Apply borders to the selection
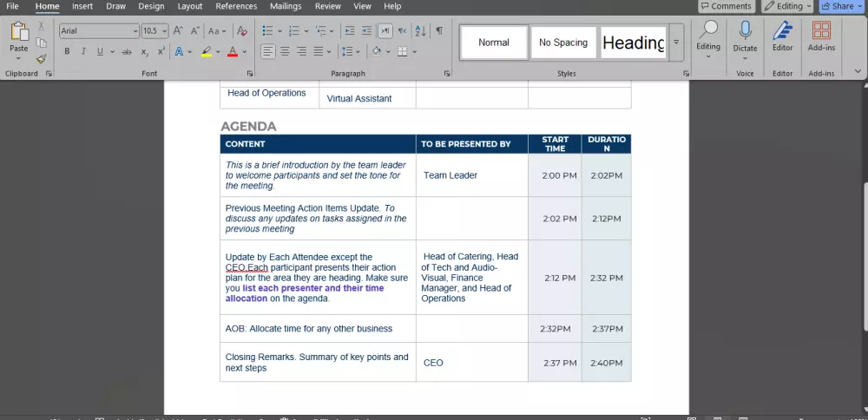Screen dimensions: 868x420 (403, 51)
